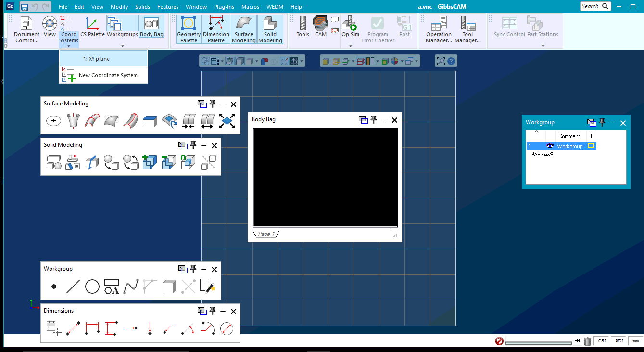This screenshot has height=352, width=644.
Task: Open the Shapes and Text geometry tool
Action: (112, 287)
